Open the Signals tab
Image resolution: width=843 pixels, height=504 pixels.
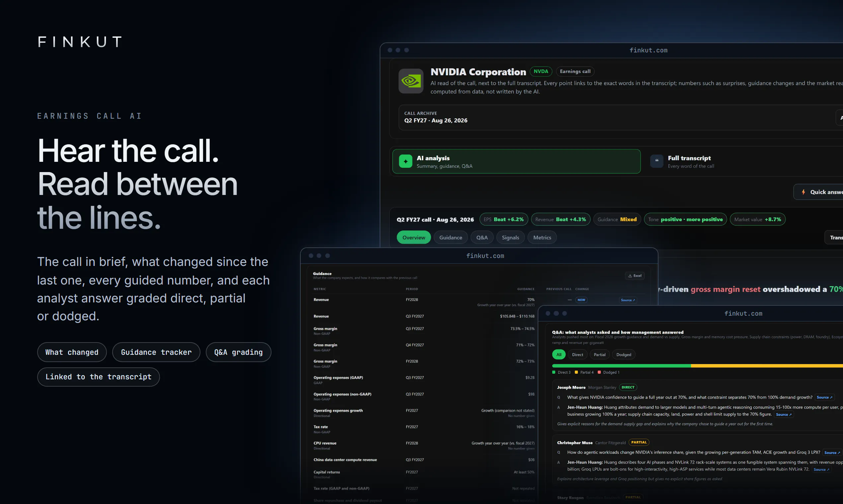510,237
